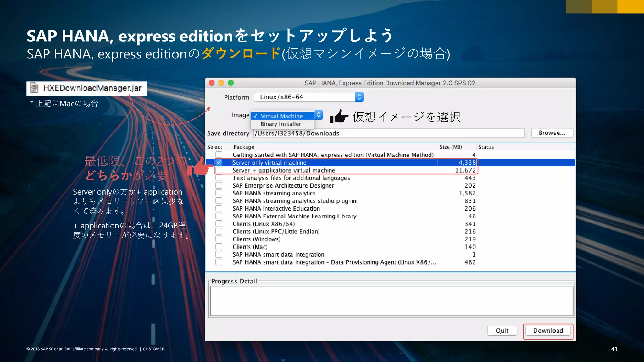Click the Save directory path field
644x362 pixels.
click(x=389, y=133)
